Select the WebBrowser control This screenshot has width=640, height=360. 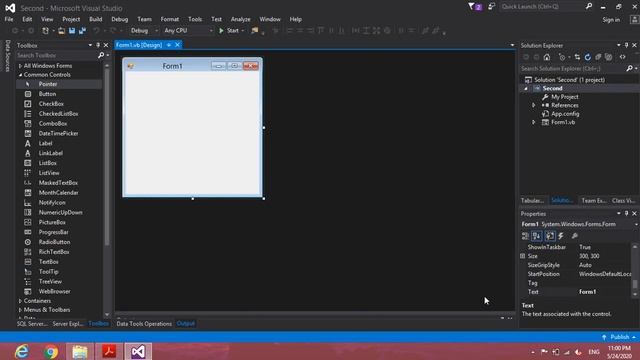[54, 291]
